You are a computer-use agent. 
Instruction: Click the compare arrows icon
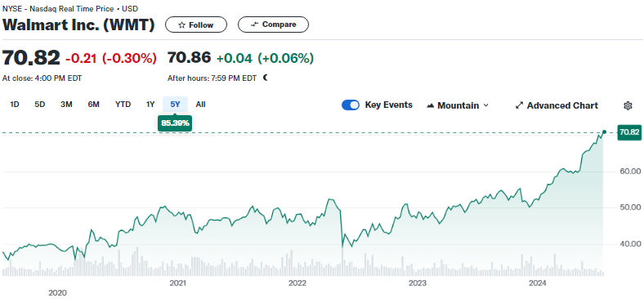click(255, 25)
